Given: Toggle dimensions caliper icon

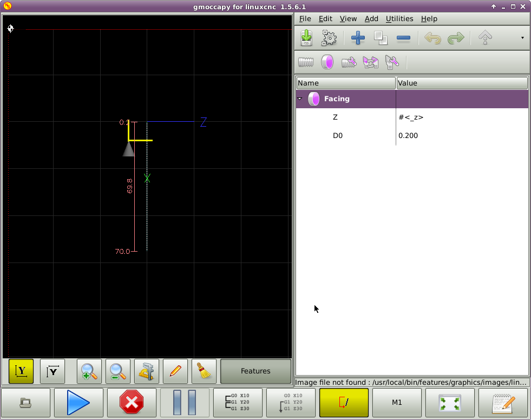Looking at the screenshot, I should coord(147,371).
